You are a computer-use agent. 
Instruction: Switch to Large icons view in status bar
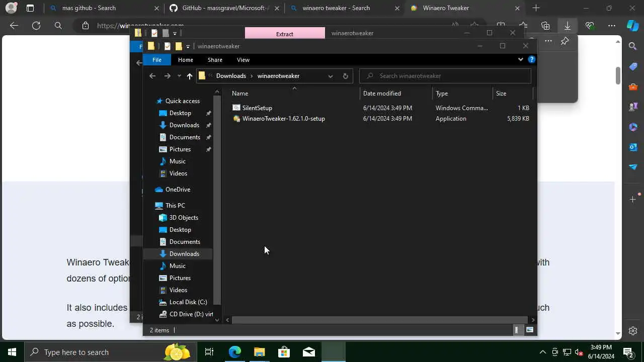529,330
